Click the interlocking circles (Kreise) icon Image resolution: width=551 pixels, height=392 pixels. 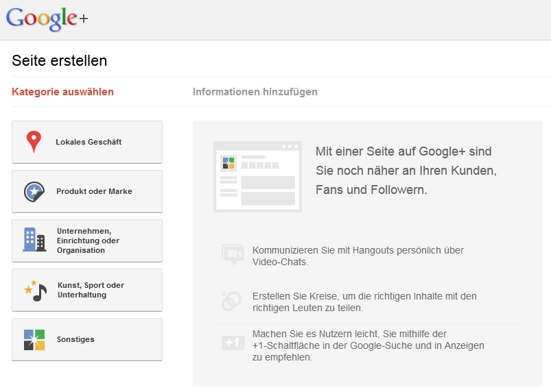(231, 301)
